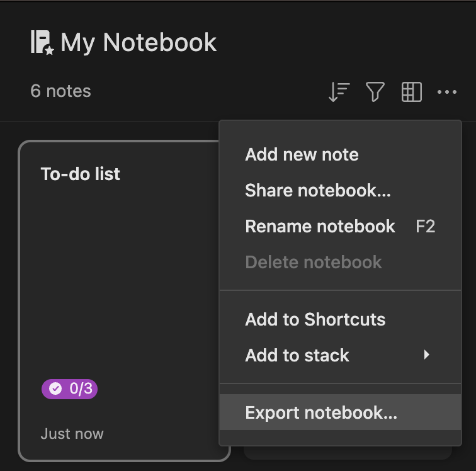Expand the Add to stack submenu arrow
Image resolution: width=476 pixels, height=471 pixels.
426,355
